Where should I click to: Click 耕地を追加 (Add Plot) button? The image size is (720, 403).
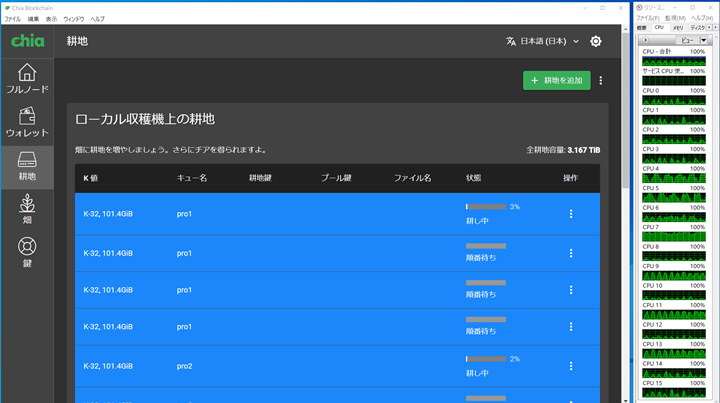pos(557,80)
